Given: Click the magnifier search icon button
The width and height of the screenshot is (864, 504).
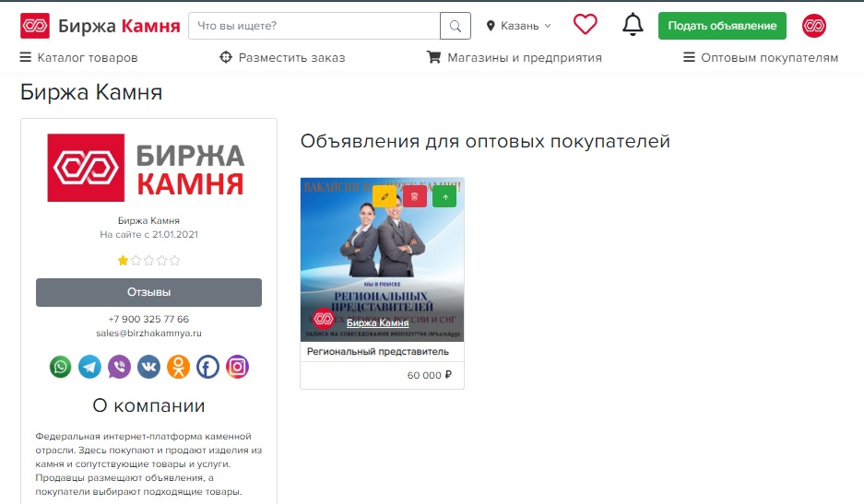Looking at the screenshot, I should click(456, 26).
